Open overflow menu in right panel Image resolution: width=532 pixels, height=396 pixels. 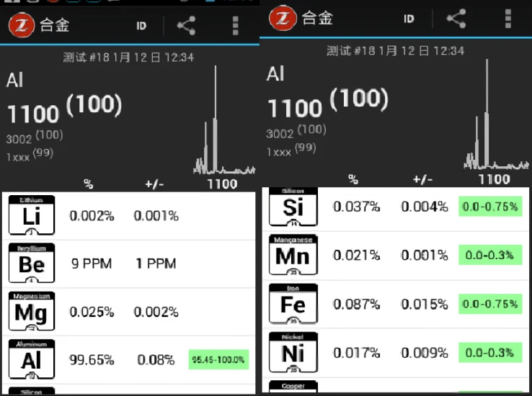pyautogui.click(x=508, y=18)
